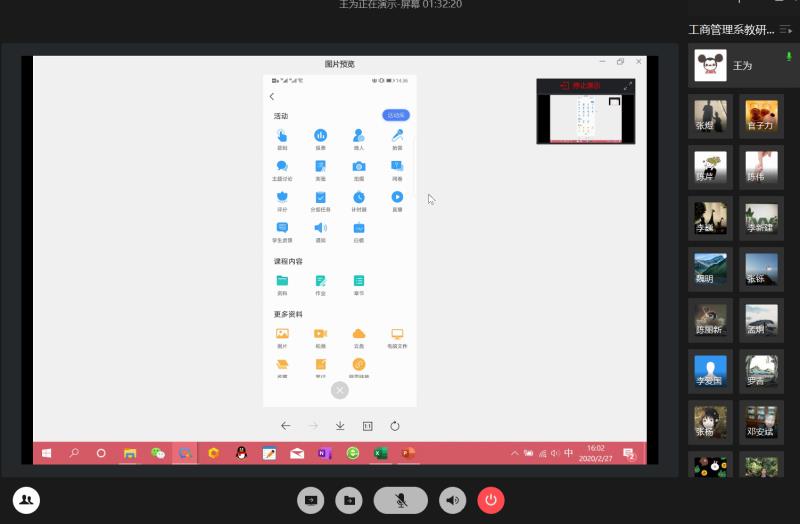Click the actual size 1:1 icon
This screenshot has height=524, width=800.
[367, 426]
